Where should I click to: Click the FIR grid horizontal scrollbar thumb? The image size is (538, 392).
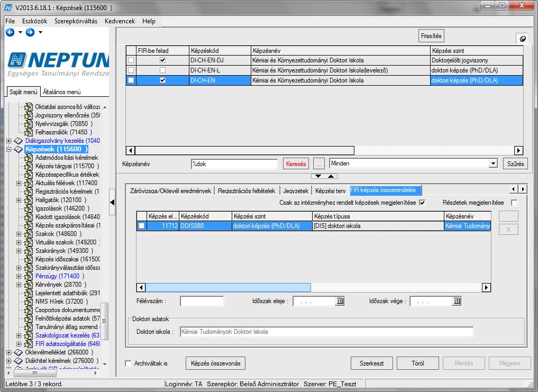[228, 287]
